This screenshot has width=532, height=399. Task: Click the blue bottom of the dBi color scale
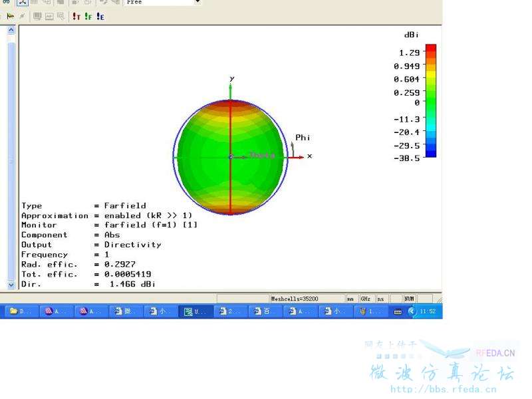tap(430, 154)
